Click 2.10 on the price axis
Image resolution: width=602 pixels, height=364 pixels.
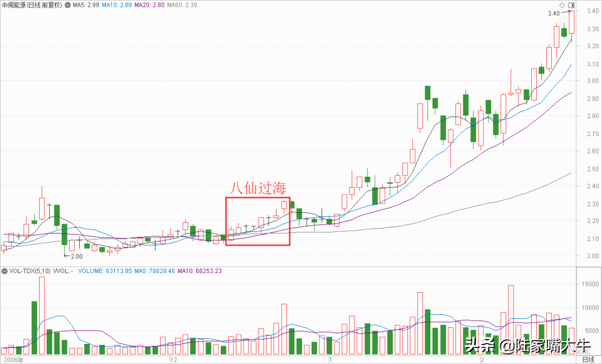(x=593, y=239)
